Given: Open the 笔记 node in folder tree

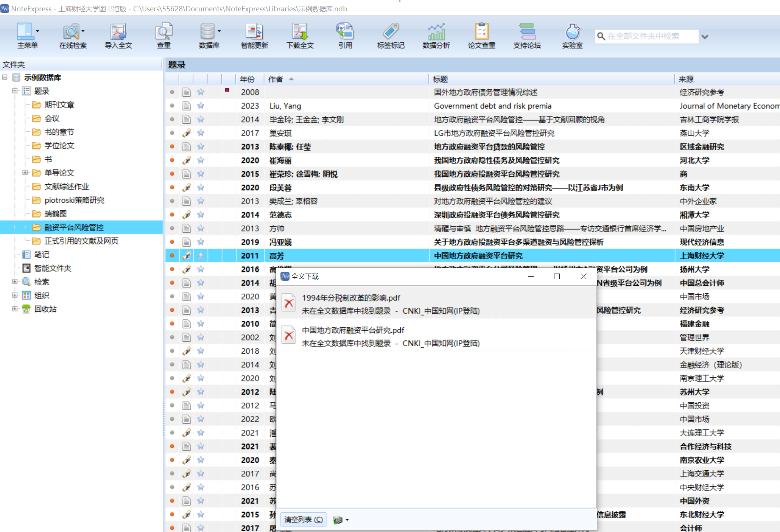Looking at the screenshot, I should point(42,255).
